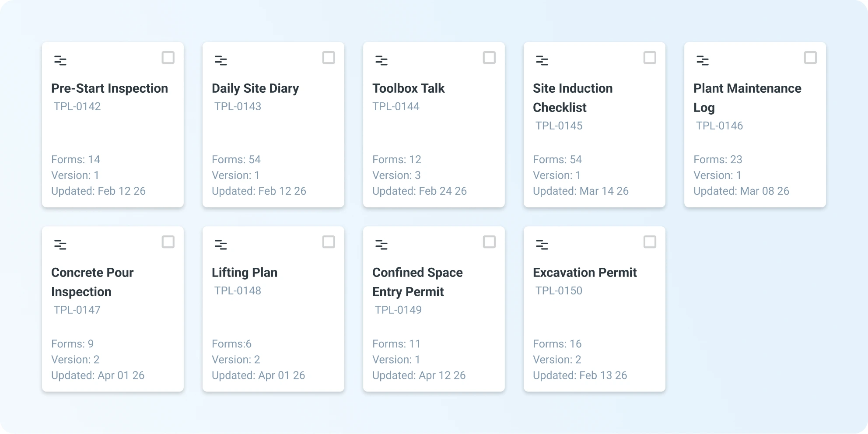Open the Daily Site Diary template title
The height and width of the screenshot is (434, 868).
[x=255, y=88]
